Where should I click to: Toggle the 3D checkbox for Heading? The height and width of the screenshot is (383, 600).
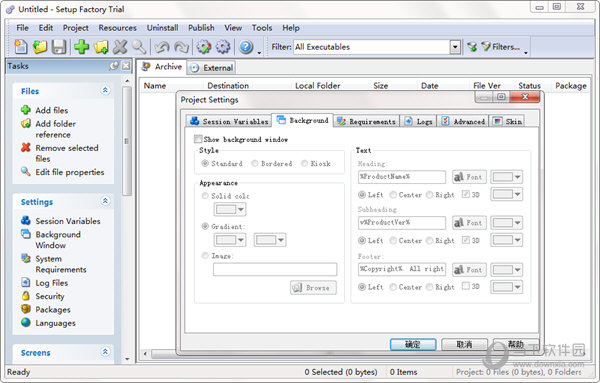[466, 194]
